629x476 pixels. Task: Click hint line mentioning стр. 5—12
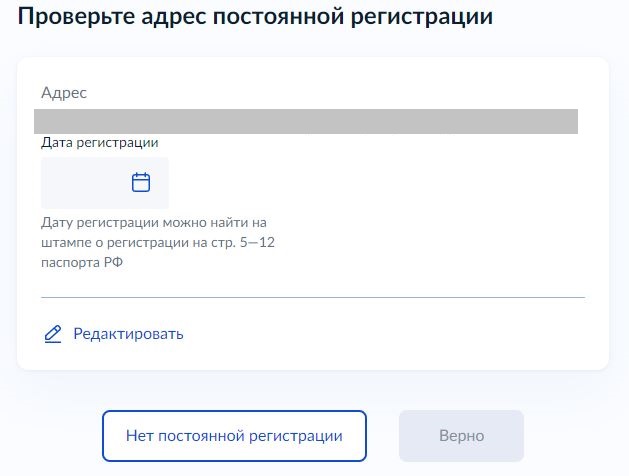click(158, 243)
